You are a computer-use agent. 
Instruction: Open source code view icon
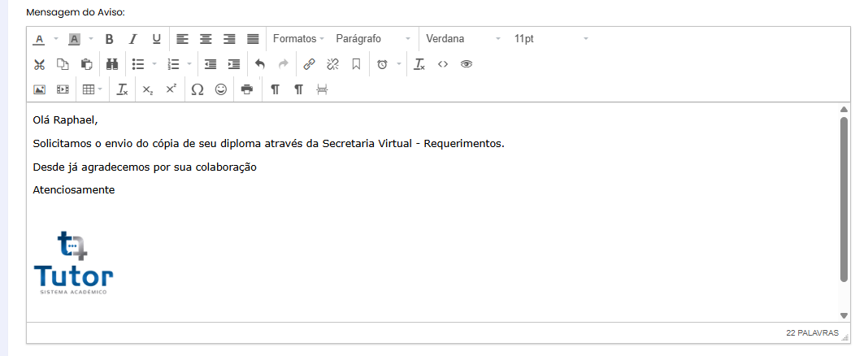click(x=443, y=64)
